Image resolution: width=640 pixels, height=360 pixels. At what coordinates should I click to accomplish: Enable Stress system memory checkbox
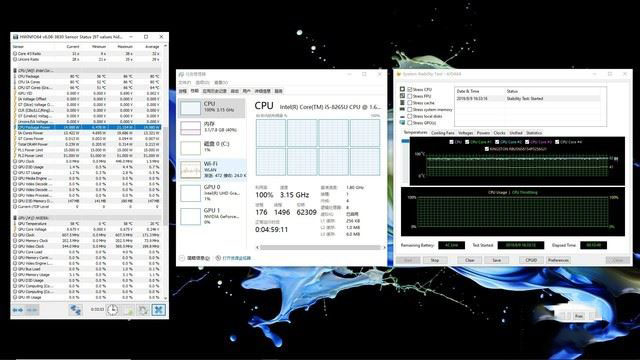click(x=409, y=109)
